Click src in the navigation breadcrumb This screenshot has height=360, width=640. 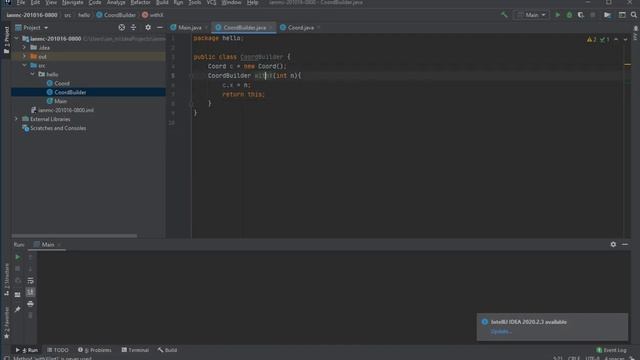tap(67, 15)
